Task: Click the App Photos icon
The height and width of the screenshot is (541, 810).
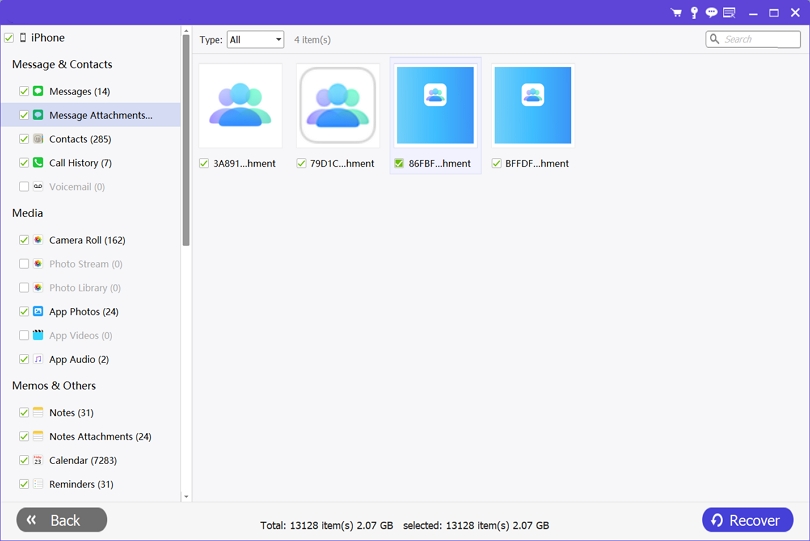Action: click(x=38, y=312)
